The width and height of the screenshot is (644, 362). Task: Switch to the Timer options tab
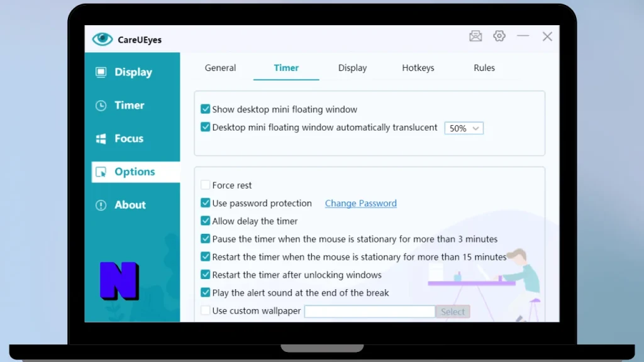286,68
